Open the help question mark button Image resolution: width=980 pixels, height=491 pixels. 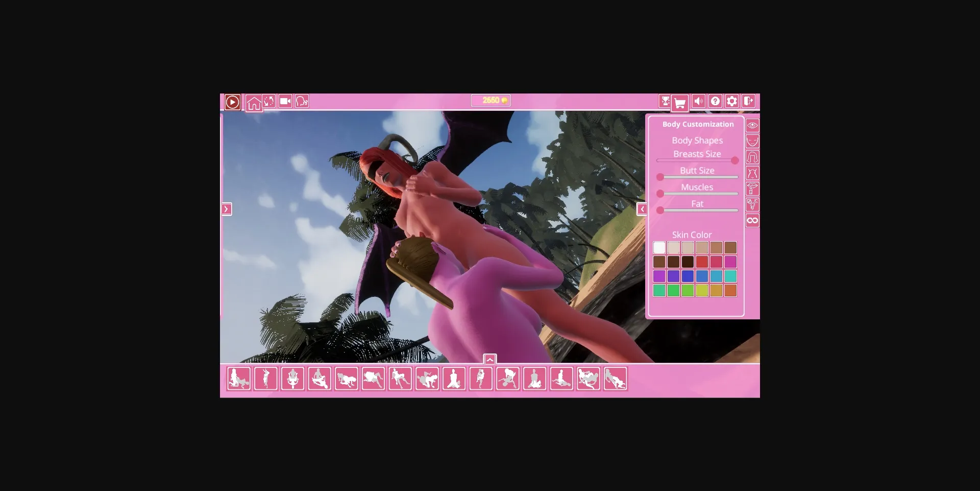coord(715,101)
